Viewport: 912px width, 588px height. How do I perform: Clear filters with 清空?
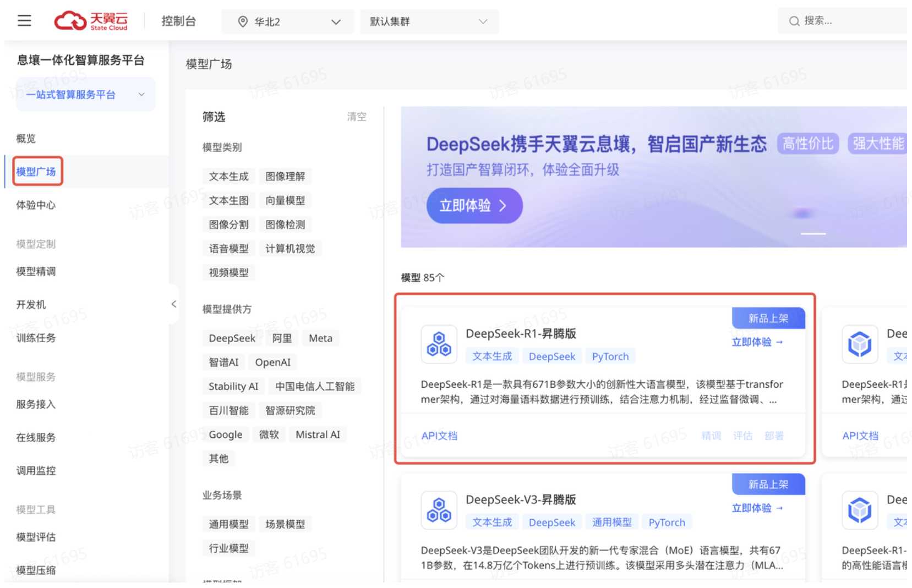click(x=356, y=117)
